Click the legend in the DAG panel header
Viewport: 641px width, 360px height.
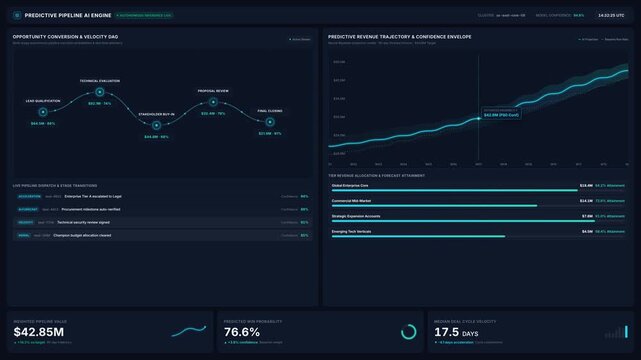click(300, 39)
